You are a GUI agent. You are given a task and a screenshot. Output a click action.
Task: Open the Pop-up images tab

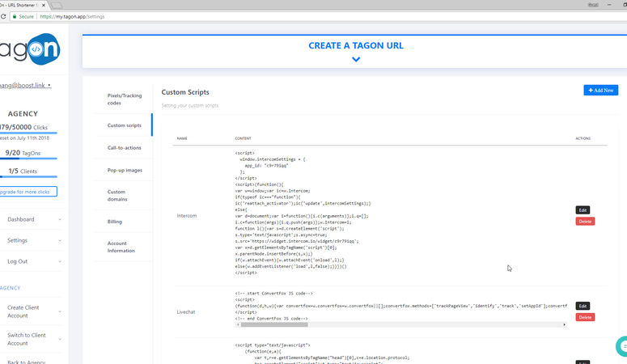coord(124,170)
